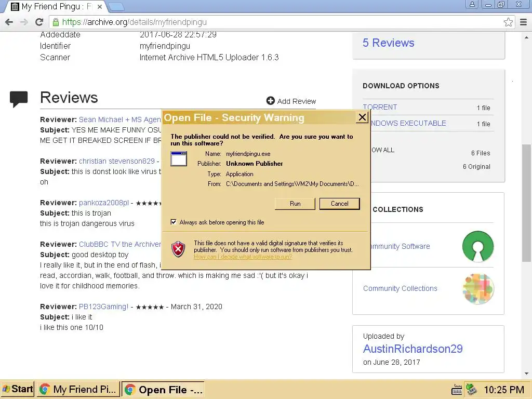Click the browser forward arrow
The height and width of the screenshot is (399, 532).
[24, 22]
